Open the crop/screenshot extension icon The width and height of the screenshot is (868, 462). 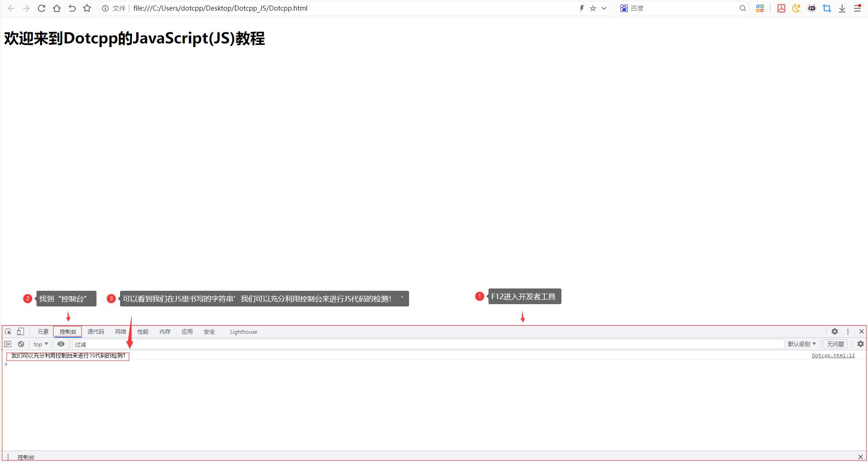click(x=827, y=8)
